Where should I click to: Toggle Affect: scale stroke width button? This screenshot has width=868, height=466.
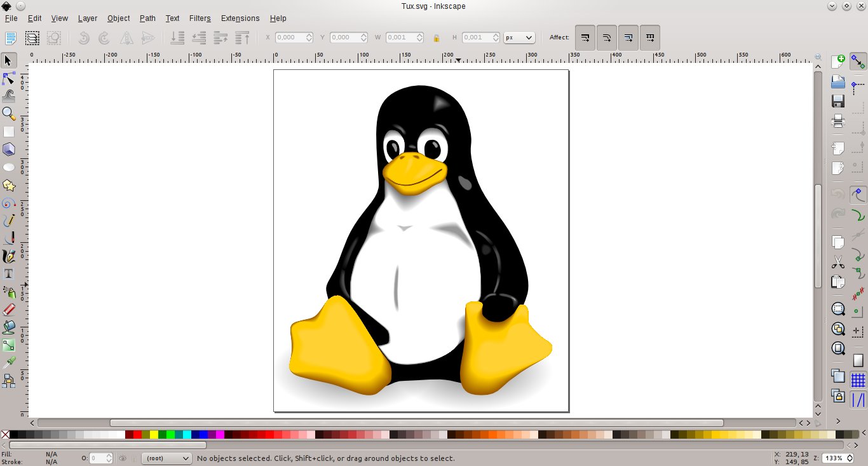[585, 38]
